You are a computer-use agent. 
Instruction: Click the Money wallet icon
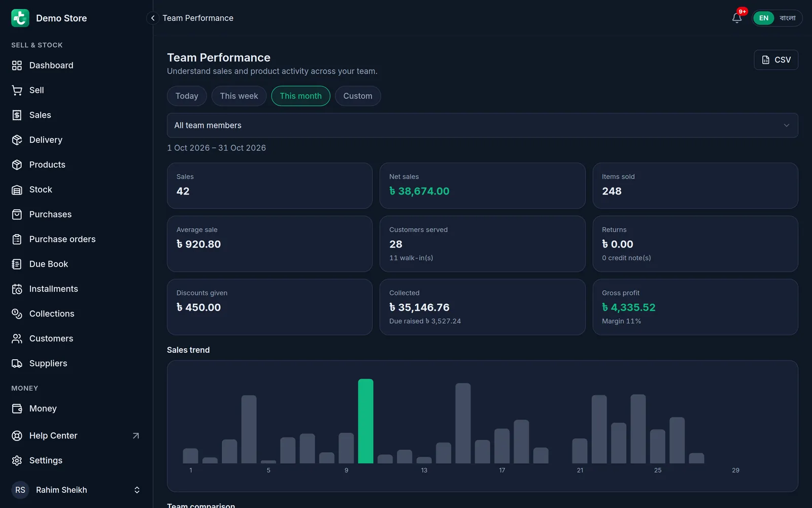[x=17, y=409]
